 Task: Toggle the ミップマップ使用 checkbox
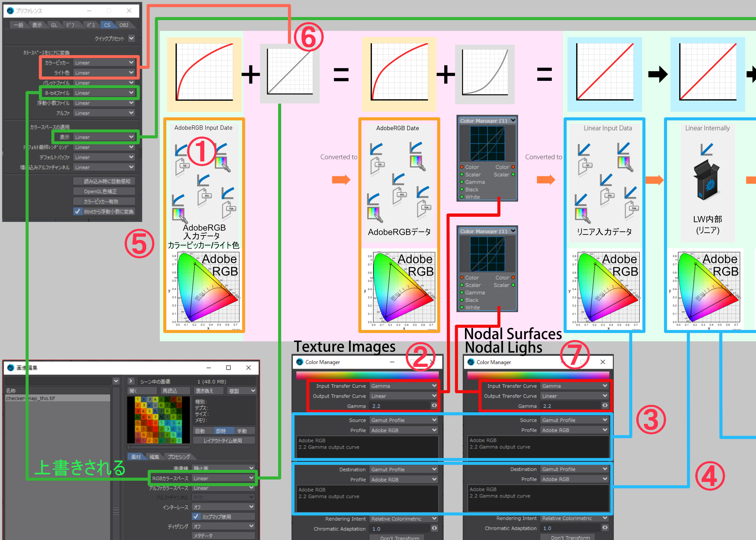pos(196,516)
